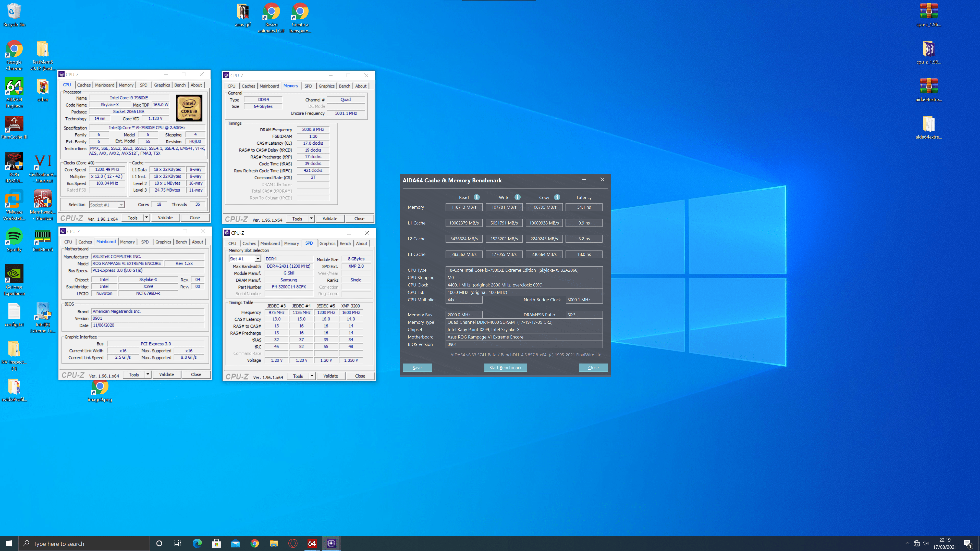This screenshot has height=551, width=980.
Task: Open the 'other' archive icon
Action: (43, 90)
